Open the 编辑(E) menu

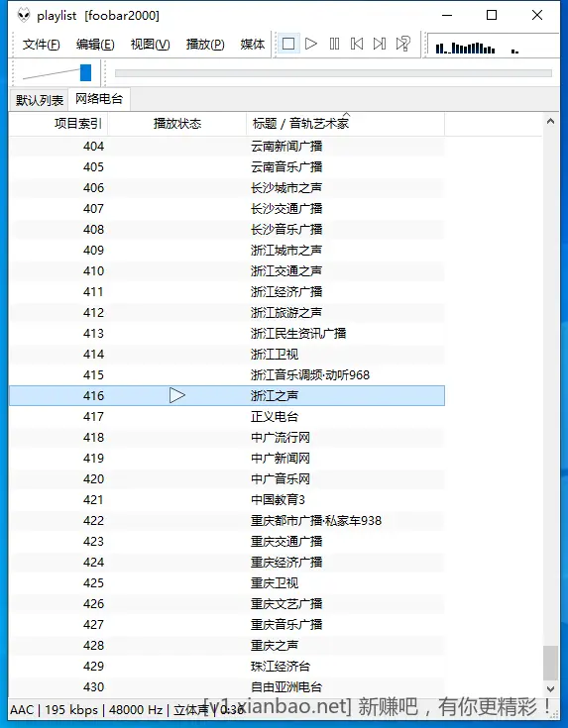pyautogui.click(x=95, y=45)
